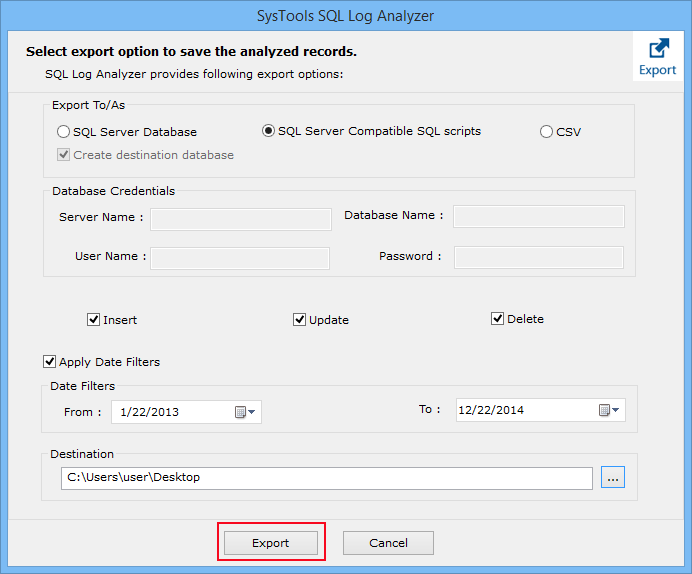The image size is (692, 574).
Task: Uncheck the Insert checkbox
Action: pyautogui.click(x=94, y=319)
